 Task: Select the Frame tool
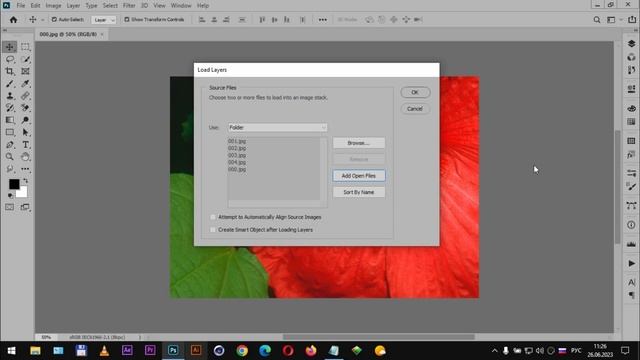click(25, 71)
